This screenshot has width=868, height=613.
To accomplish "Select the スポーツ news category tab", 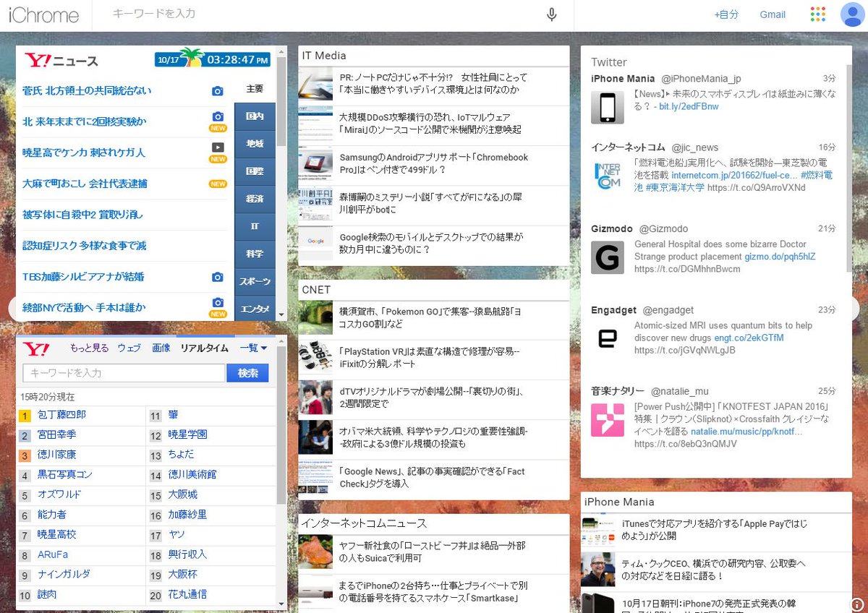I will 255,282.
